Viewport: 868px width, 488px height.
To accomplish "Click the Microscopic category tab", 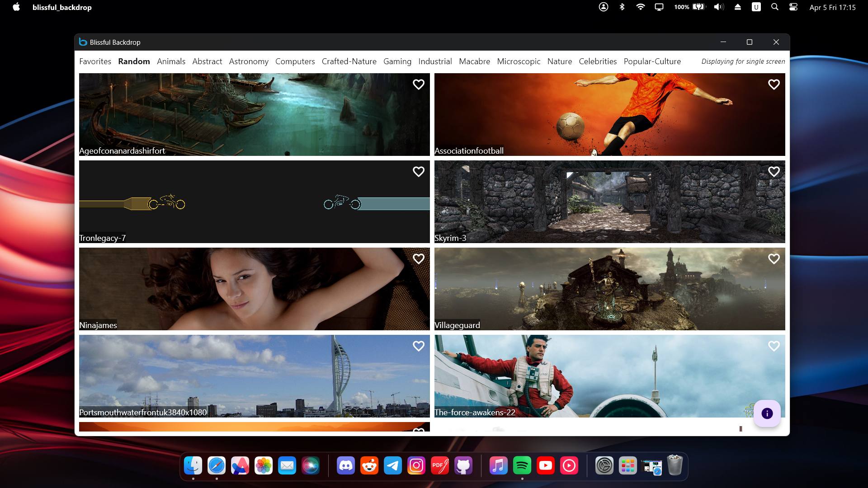I will (519, 61).
